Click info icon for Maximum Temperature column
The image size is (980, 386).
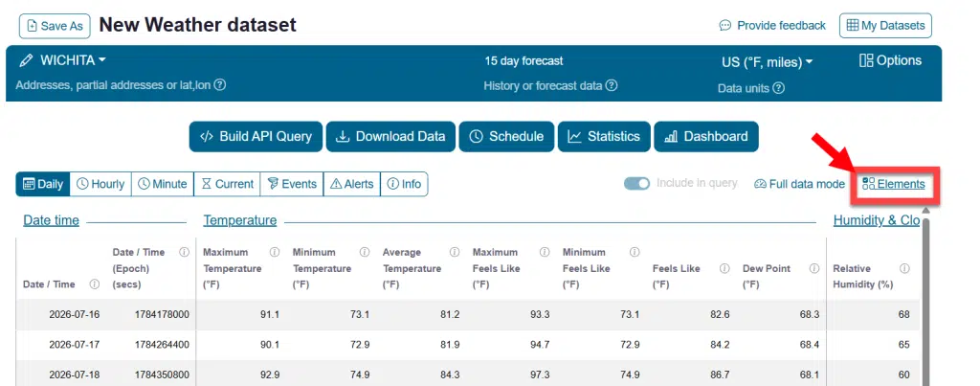(x=275, y=252)
